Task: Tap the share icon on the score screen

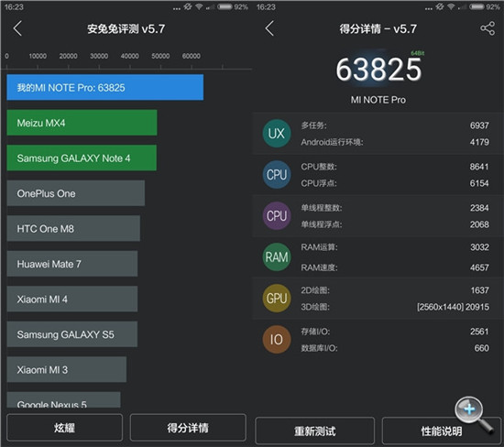Action: (x=488, y=28)
